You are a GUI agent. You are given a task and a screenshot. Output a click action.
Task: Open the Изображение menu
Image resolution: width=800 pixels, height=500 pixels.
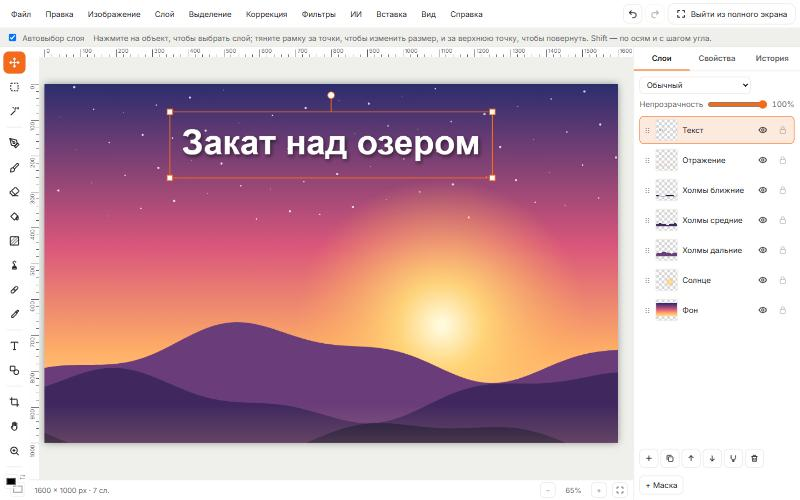tap(114, 14)
